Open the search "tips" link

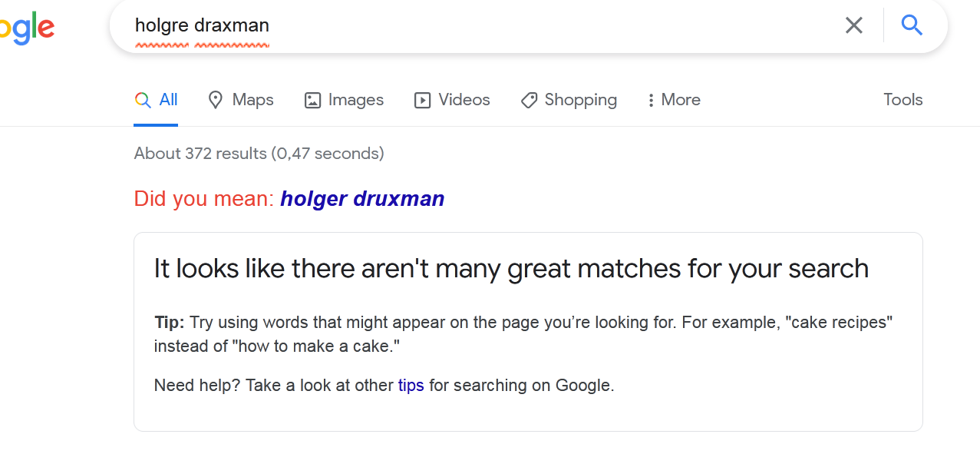pyautogui.click(x=411, y=386)
